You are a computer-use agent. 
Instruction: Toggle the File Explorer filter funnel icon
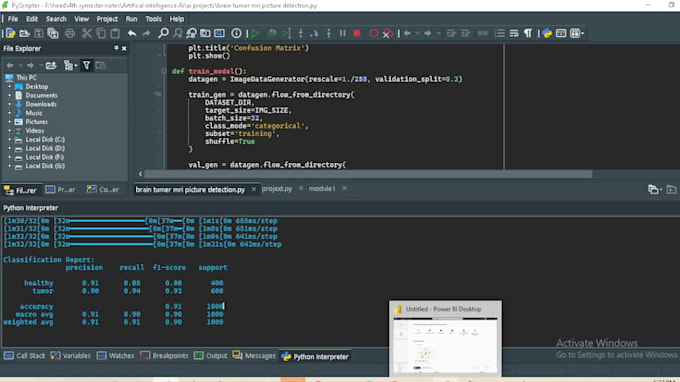86,65
